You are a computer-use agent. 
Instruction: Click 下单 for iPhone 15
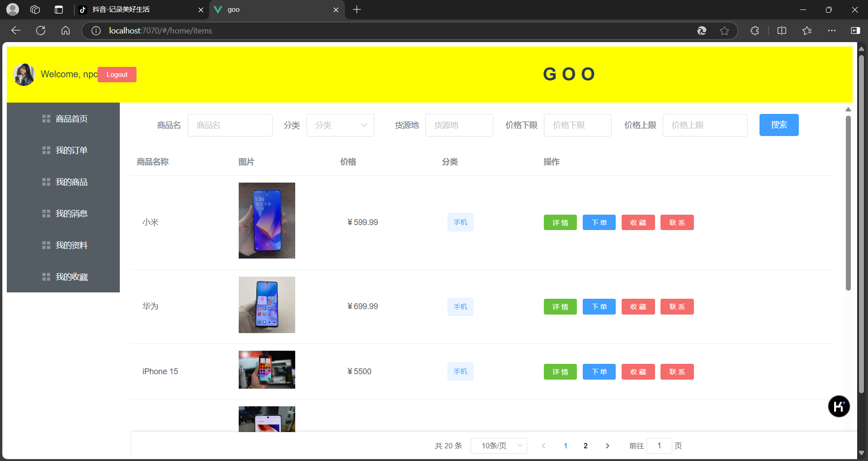tap(599, 372)
